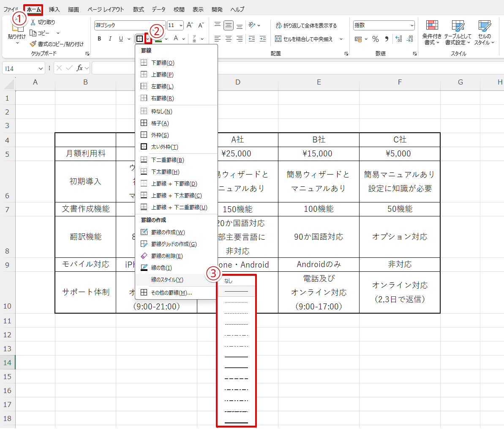The height and width of the screenshot is (429, 504).
Task: Open clipboard group dialog launcher
Action: click(87, 54)
